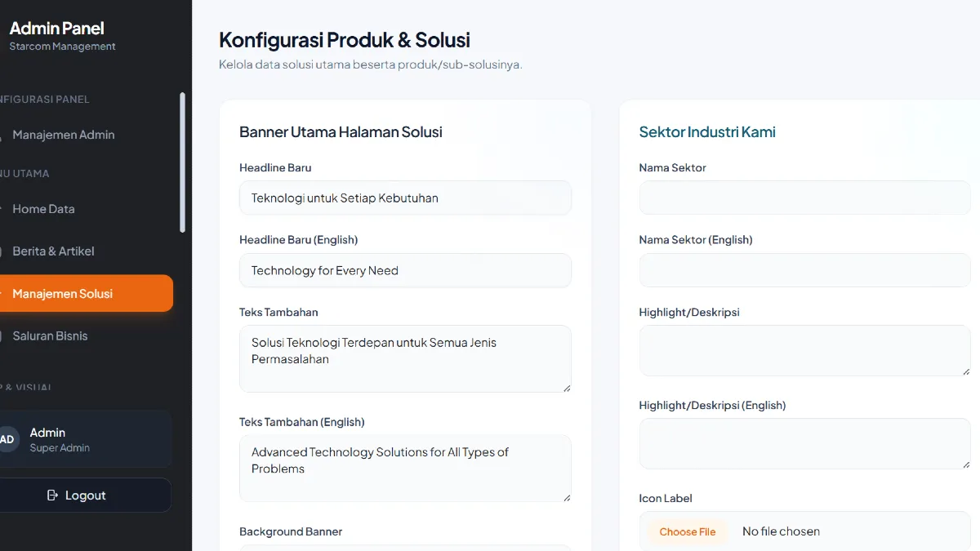The image size is (980, 551).
Task: Click 'Sektor Industri Kami' heading
Action: click(707, 132)
